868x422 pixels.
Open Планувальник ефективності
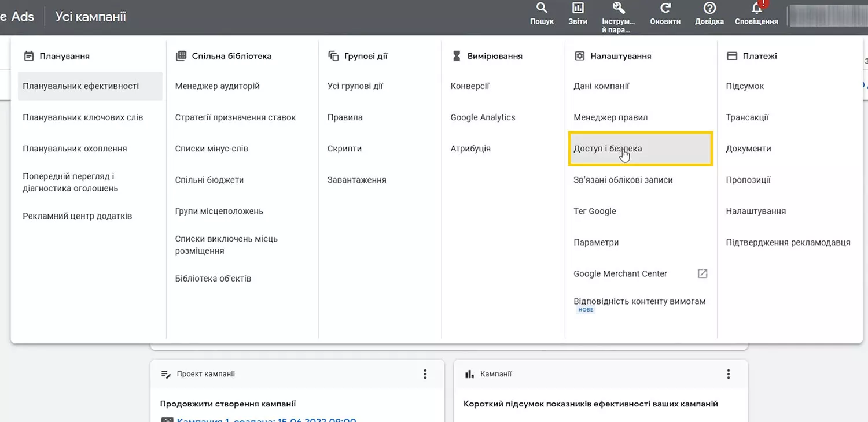point(90,86)
